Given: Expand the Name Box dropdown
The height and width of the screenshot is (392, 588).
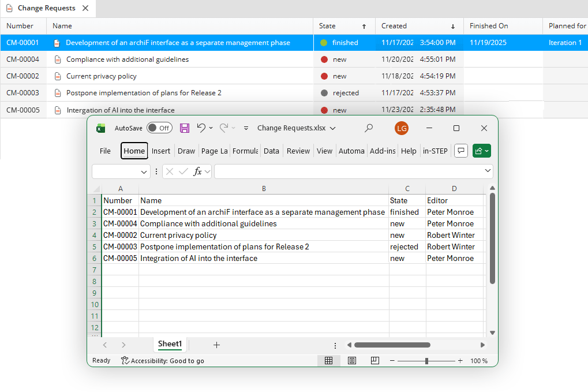Looking at the screenshot, I should coord(145,171).
